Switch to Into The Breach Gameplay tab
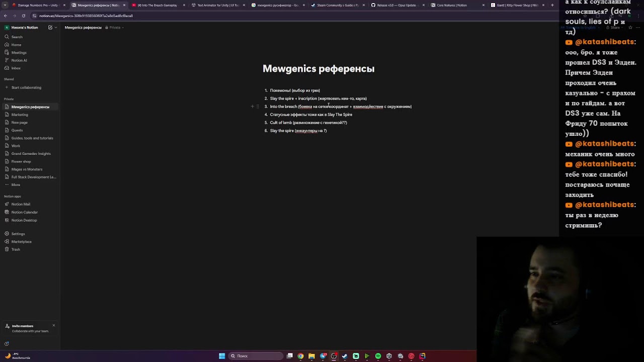This screenshot has height=362, width=644. coord(157,5)
